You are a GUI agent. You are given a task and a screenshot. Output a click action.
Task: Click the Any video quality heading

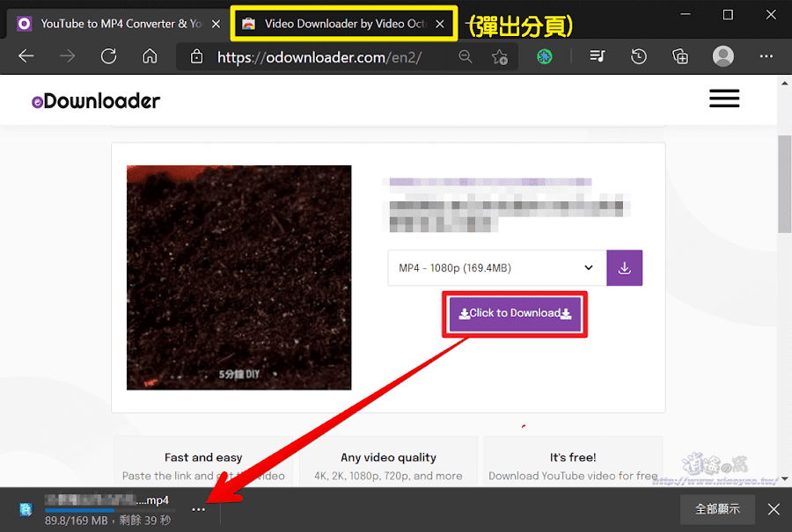[388, 457]
